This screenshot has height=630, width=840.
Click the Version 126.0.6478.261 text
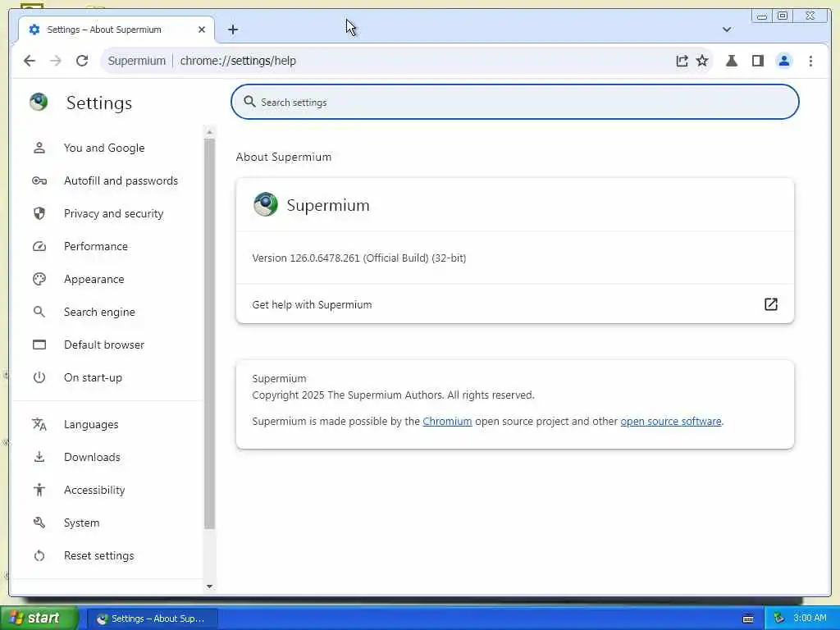(359, 258)
